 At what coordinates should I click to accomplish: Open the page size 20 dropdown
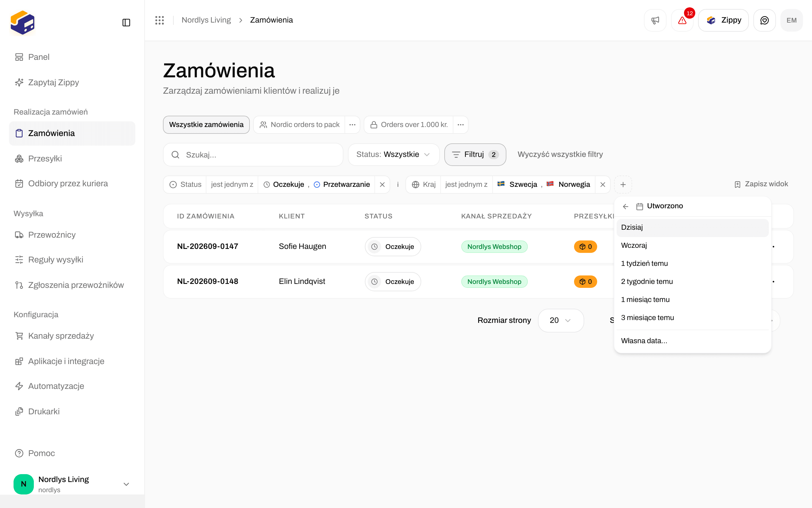(x=561, y=321)
